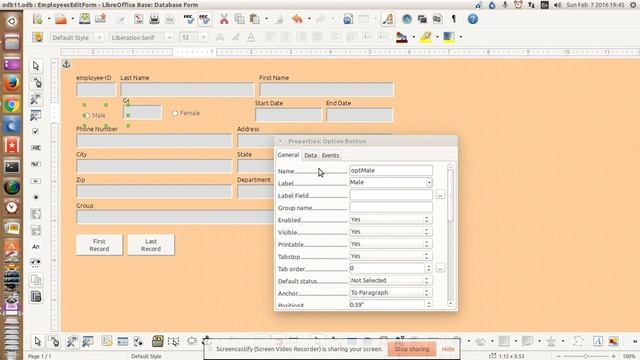The height and width of the screenshot is (360, 640).
Task: Click the font color swatch icon
Action: [402, 38]
